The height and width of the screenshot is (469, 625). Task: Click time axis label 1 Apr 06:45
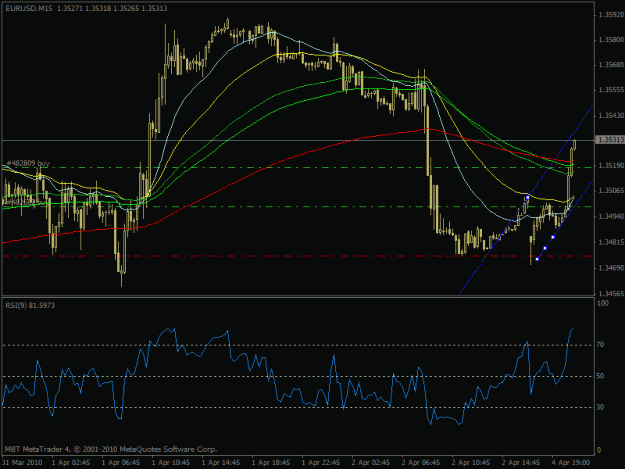click(121, 463)
